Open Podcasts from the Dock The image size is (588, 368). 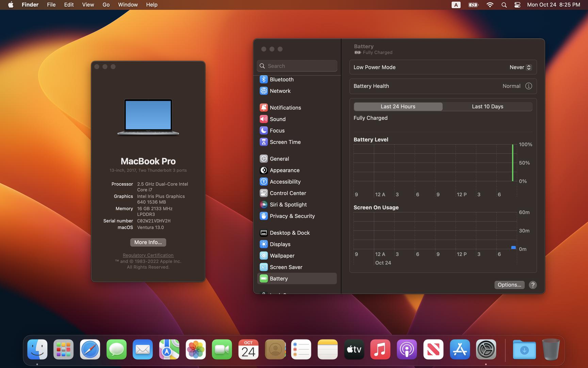tap(407, 349)
